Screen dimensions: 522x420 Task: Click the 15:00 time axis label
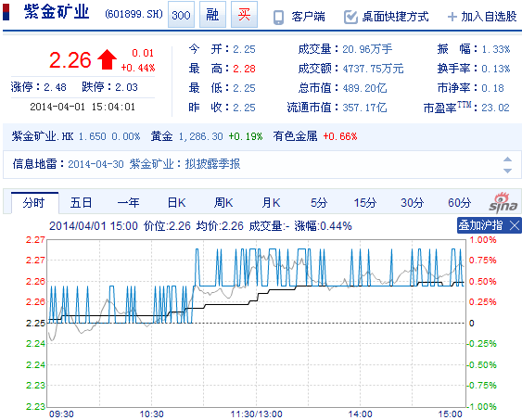pyautogui.click(x=450, y=414)
